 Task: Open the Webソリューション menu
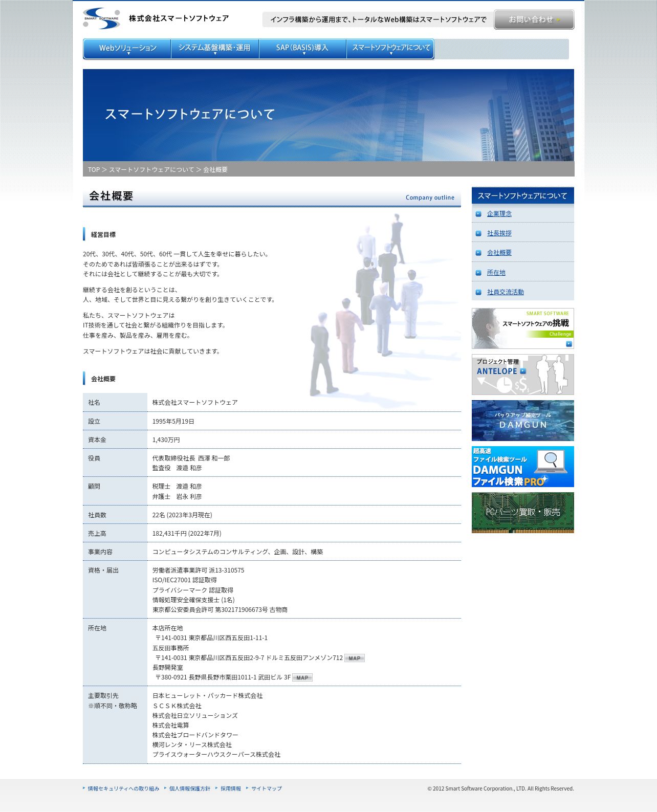pyautogui.click(x=127, y=49)
